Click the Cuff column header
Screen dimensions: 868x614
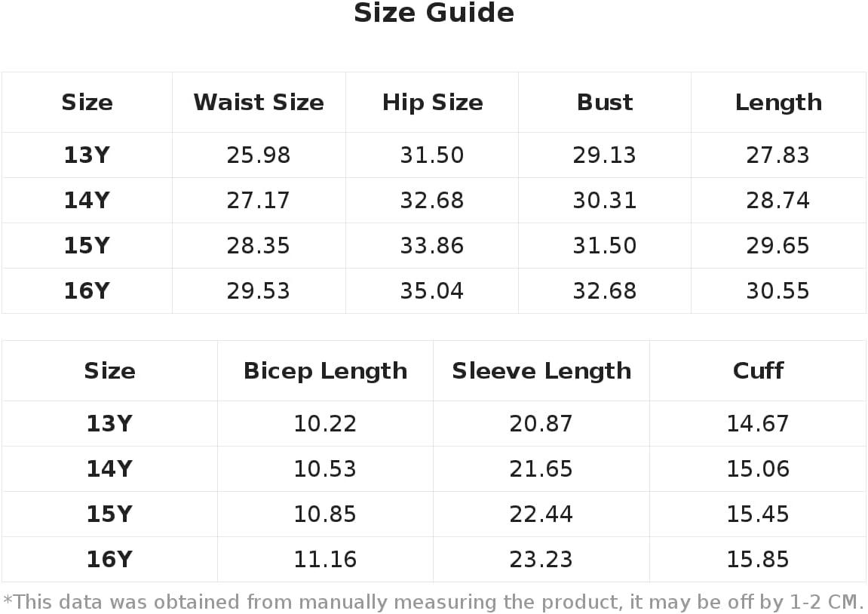click(758, 371)
